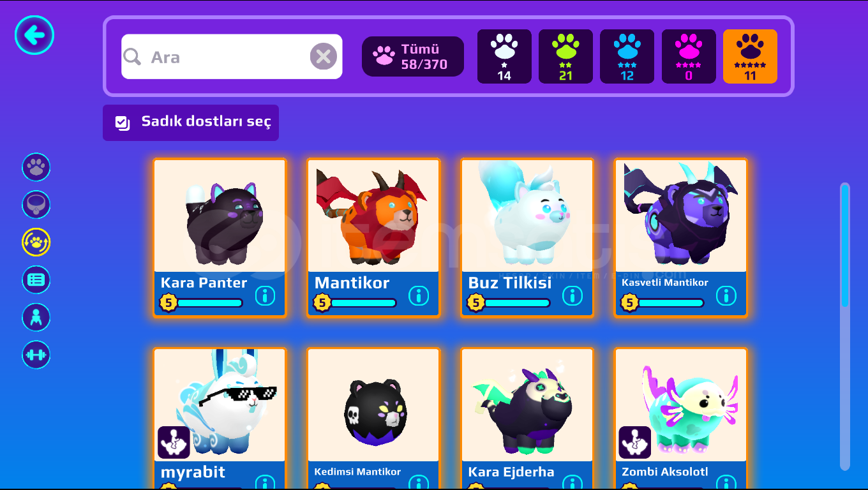
Task: Click the vertical scrollbar on right
Action: tap(845, 327)
